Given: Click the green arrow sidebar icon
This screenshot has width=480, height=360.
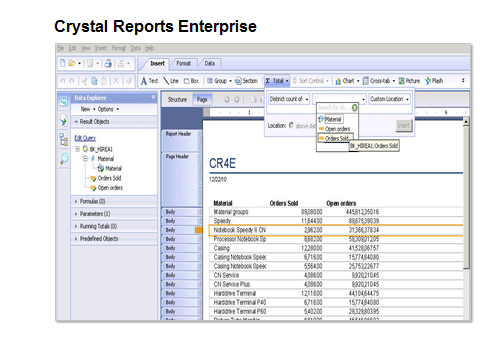Looking at the screenshot, I should [63, 121].
